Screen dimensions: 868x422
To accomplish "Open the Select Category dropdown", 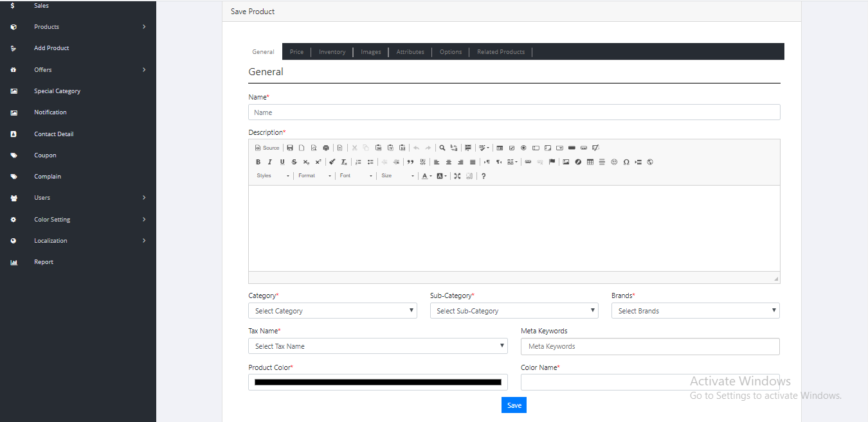I will 332,311.
